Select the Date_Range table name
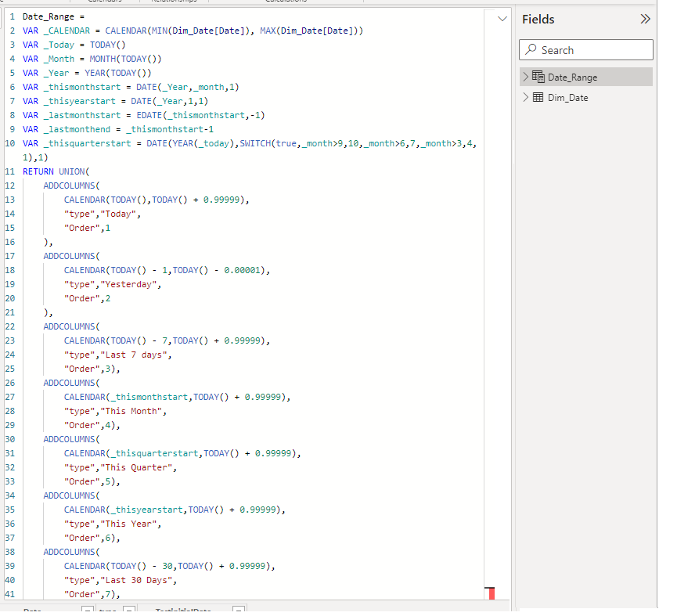Screen dimensions: 677x616 (572, 77)
